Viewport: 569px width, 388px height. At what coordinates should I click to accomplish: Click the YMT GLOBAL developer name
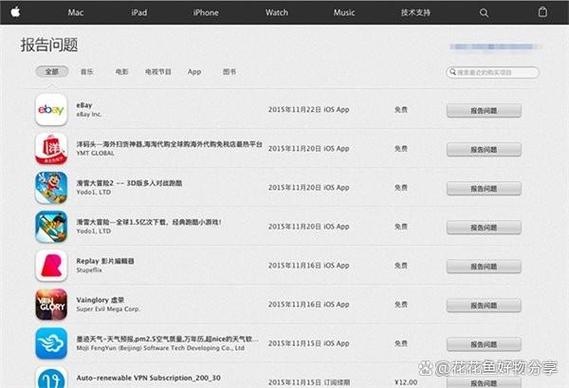tap(95, 153)
